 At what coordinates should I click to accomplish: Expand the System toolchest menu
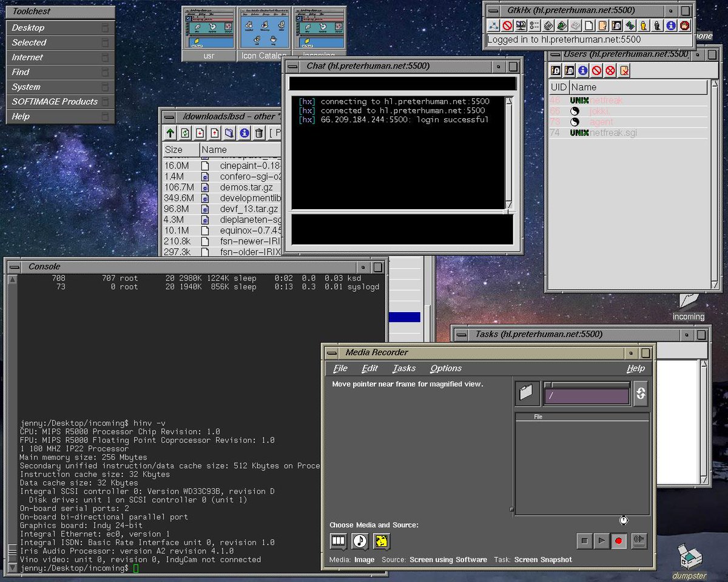pyautogui.click(x=26, y=87)
